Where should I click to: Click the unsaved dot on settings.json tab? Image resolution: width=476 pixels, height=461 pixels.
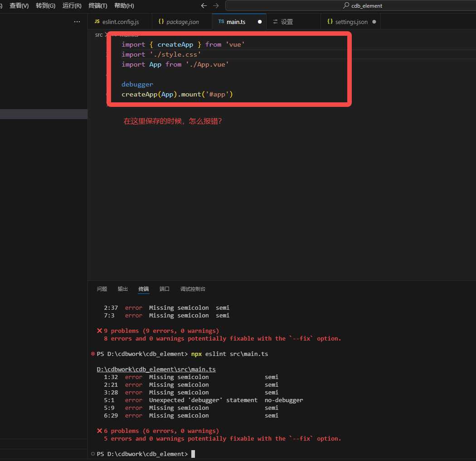[x=374, y=22]
